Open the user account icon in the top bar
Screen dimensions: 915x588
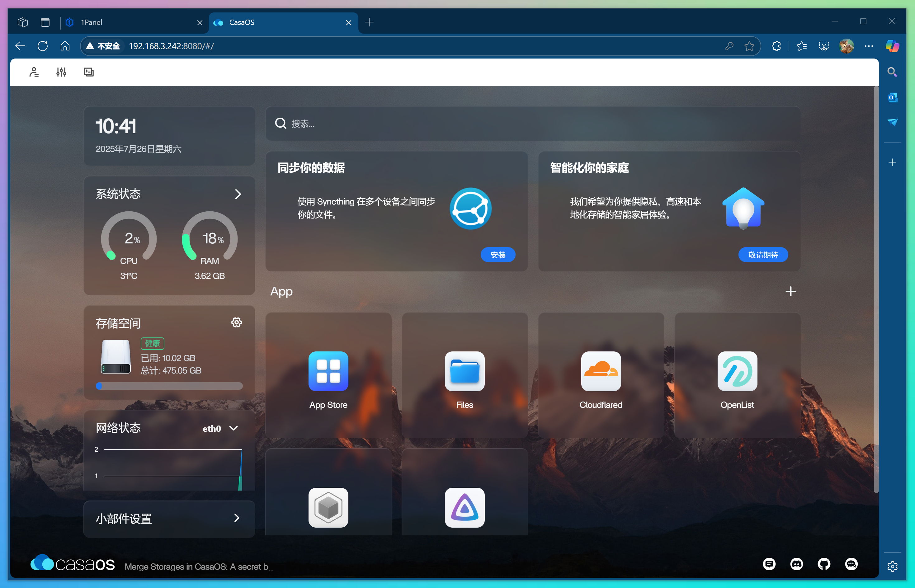click(x=34, y=72)
